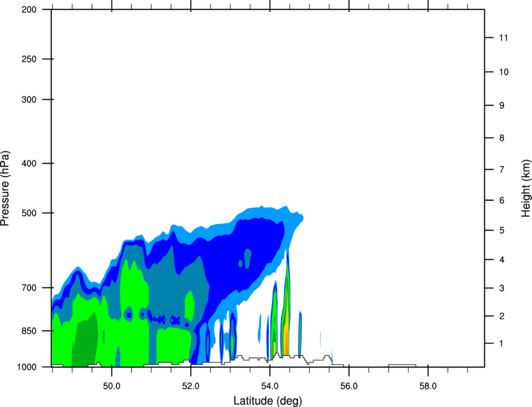Pick the 2 km height label
Viewport: 532px width, 407px height.
click(501, 316)
